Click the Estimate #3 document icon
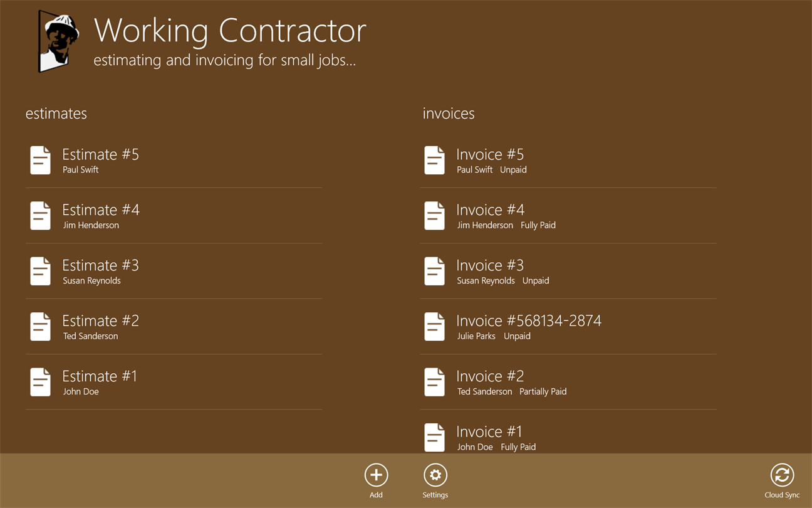812x508 pixels. (x=41, y=272)
